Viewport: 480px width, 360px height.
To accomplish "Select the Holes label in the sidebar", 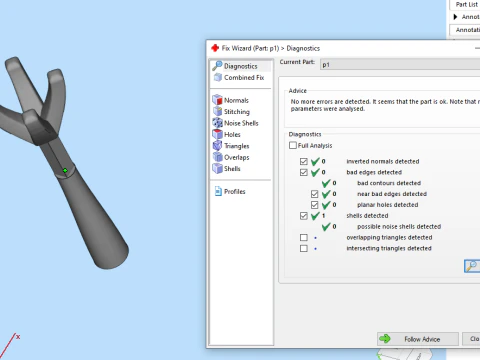I will pyautogui.click(x=232, y=134).
